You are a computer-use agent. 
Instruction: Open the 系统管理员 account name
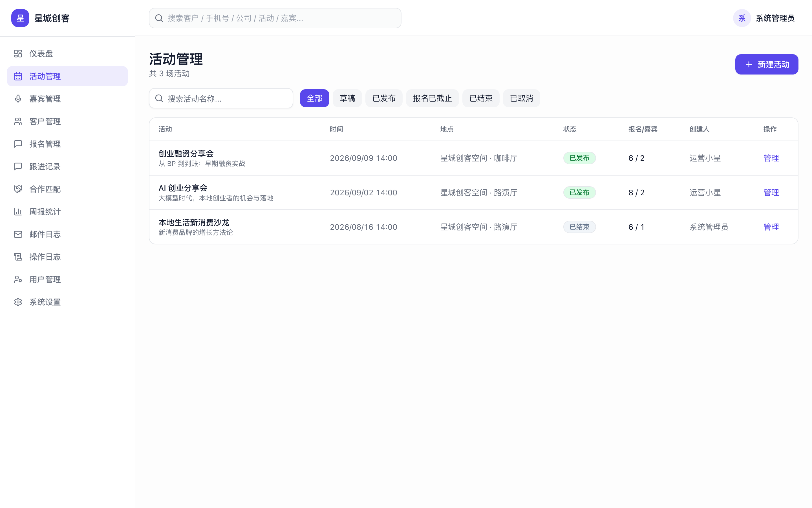click(x=775, y=18)
